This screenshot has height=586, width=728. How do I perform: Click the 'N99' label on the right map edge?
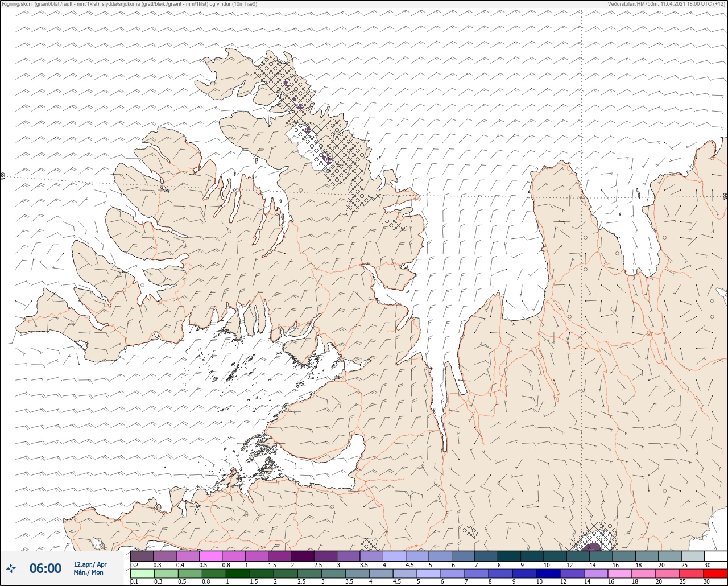[x=725, y=197]
